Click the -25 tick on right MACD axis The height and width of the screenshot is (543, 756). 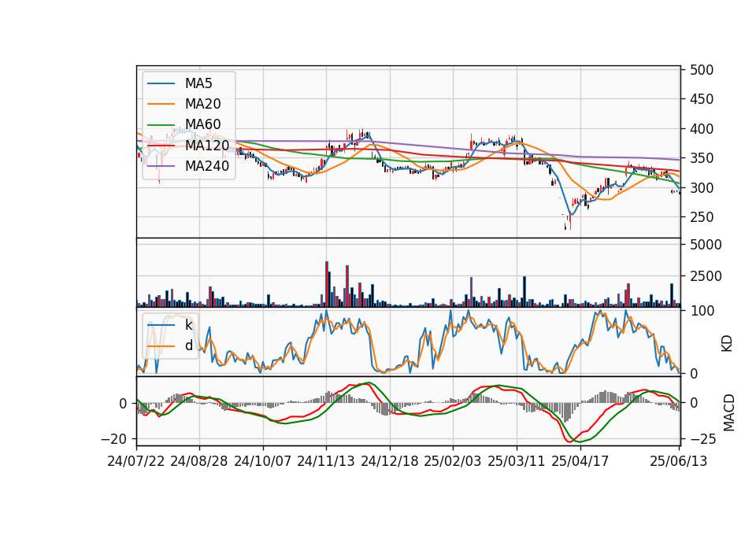[703, 439]
